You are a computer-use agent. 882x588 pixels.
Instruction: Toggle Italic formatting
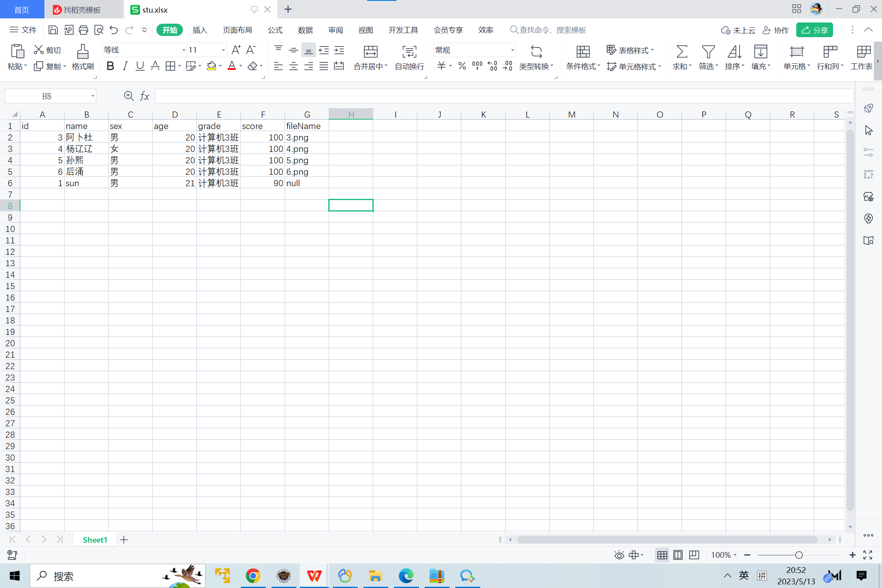tap(125, 66)
